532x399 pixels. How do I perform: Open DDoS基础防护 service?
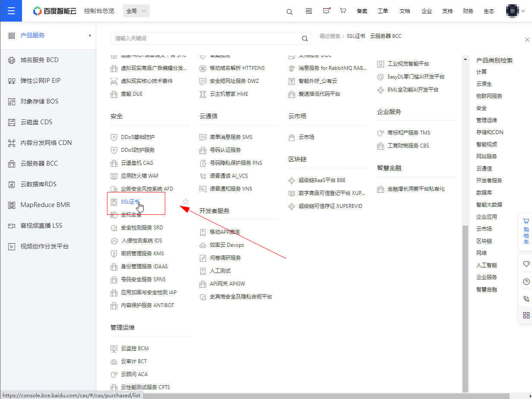(138, 137)
